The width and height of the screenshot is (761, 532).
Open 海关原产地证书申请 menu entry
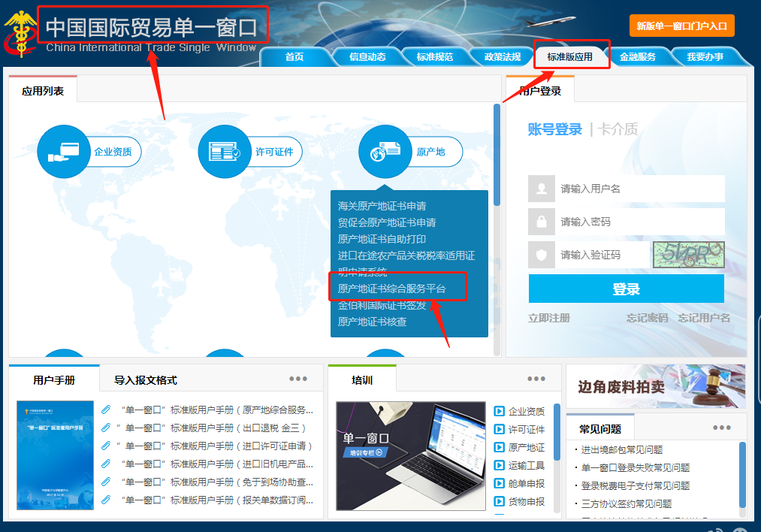382,206
